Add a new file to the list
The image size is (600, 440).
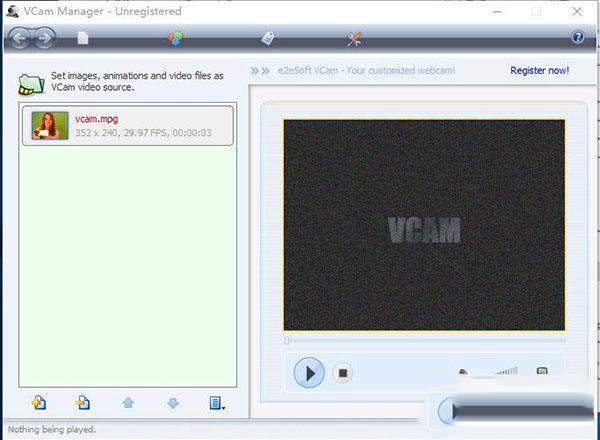[39, 403]
